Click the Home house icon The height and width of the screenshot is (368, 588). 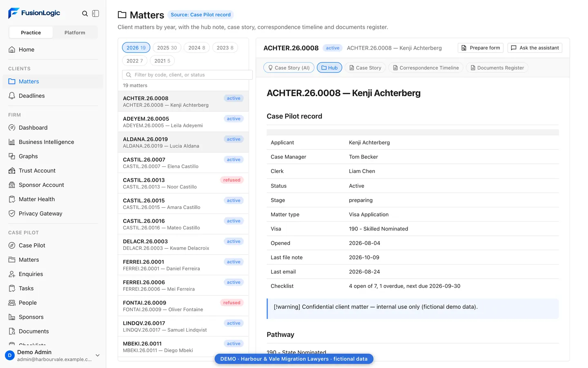[12, 49]
